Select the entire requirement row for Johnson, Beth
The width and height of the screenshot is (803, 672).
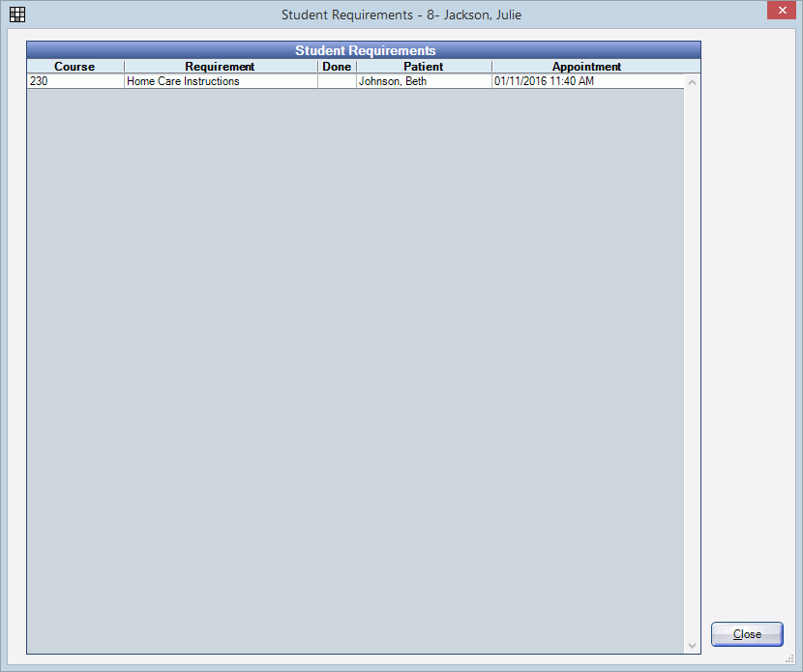point(290,81)
